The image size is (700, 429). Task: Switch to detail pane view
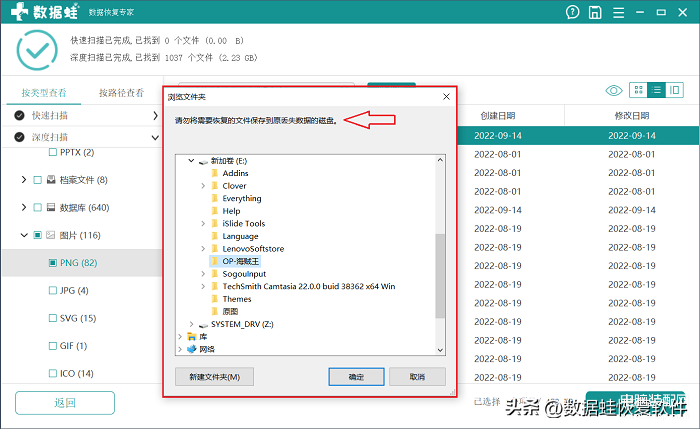(674, 90)
